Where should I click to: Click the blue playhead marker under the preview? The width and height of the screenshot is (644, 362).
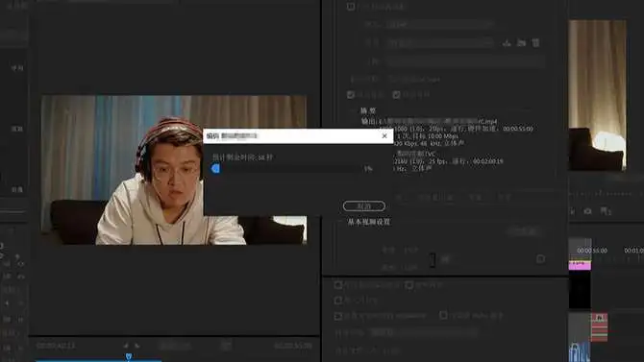(x=129, y=356)
